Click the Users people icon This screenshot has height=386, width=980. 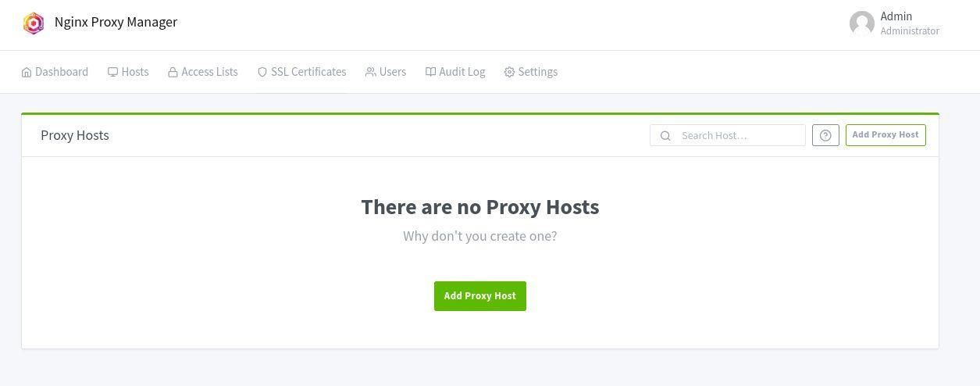(370, 72)
